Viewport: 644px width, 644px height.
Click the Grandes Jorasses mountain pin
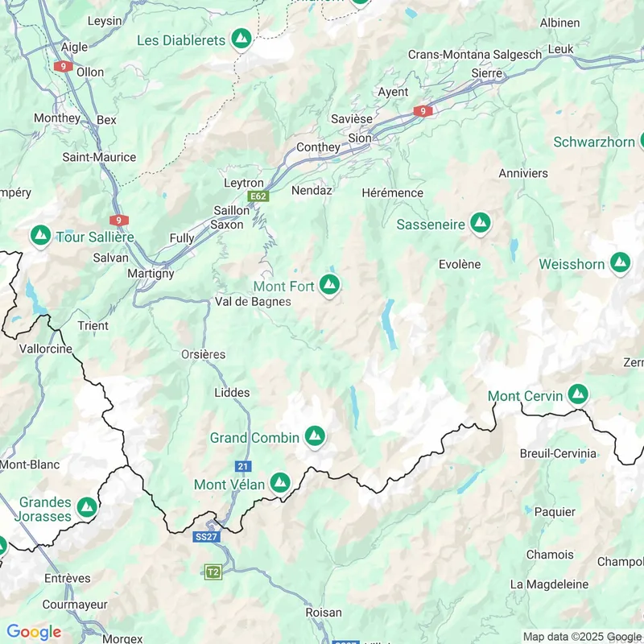click(87, 508)
